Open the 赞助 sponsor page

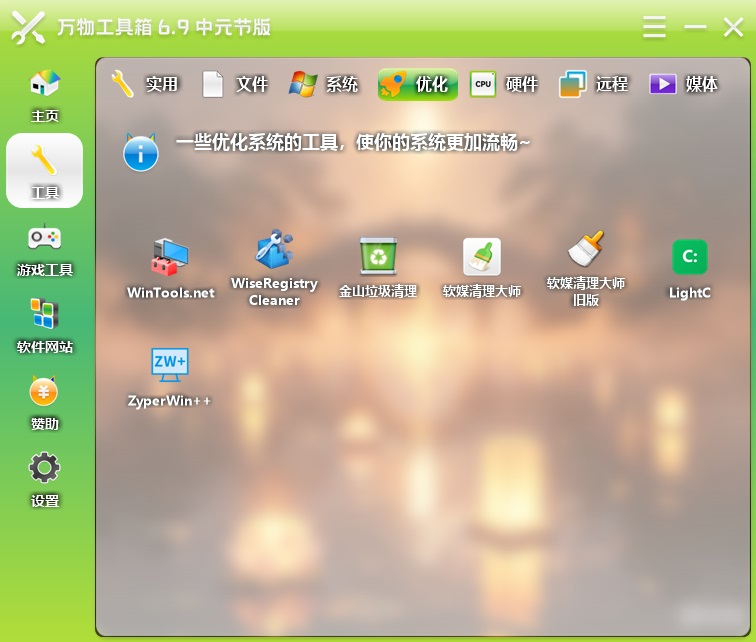[x=44, y=403]
